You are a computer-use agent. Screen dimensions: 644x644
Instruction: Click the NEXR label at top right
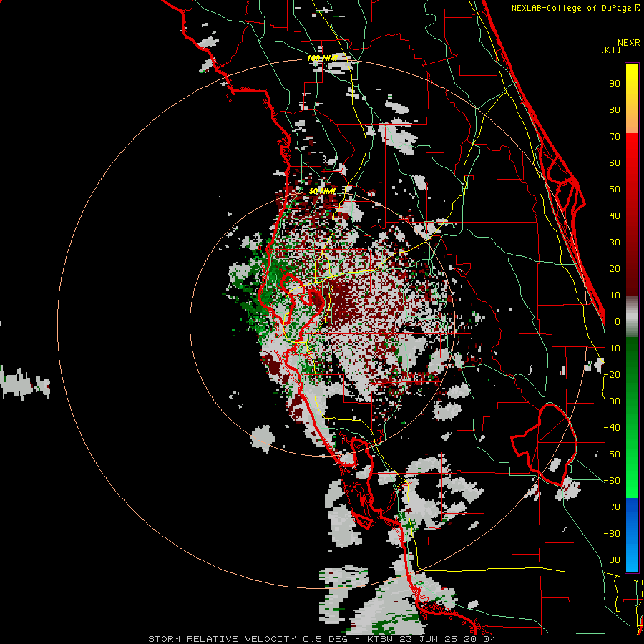(x=629, y=43)
